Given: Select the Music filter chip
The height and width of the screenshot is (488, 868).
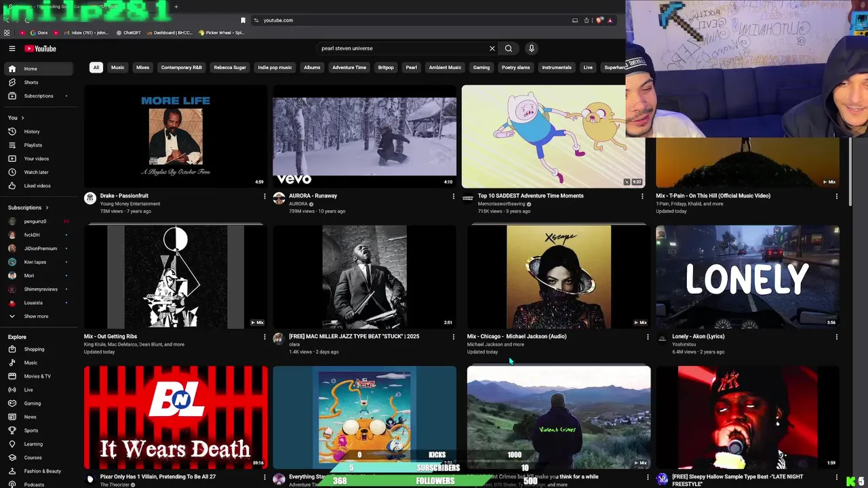Looking at the screenshot, I should point(118,68).
